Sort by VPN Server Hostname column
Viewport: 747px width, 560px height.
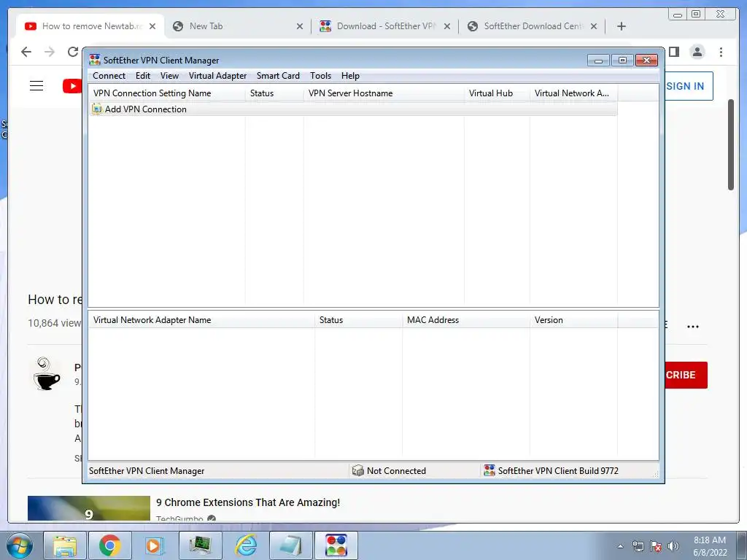pos(384,93)
